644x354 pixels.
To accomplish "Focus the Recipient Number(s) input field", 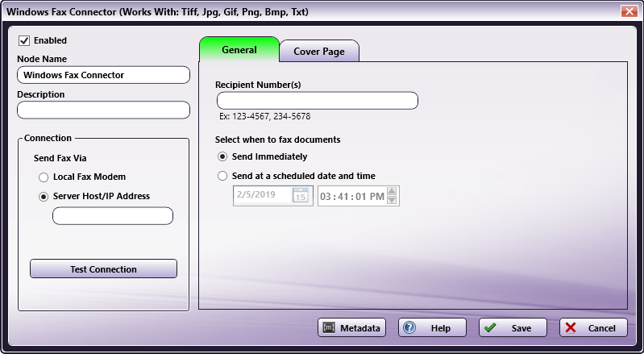I will tap(318, 101).
